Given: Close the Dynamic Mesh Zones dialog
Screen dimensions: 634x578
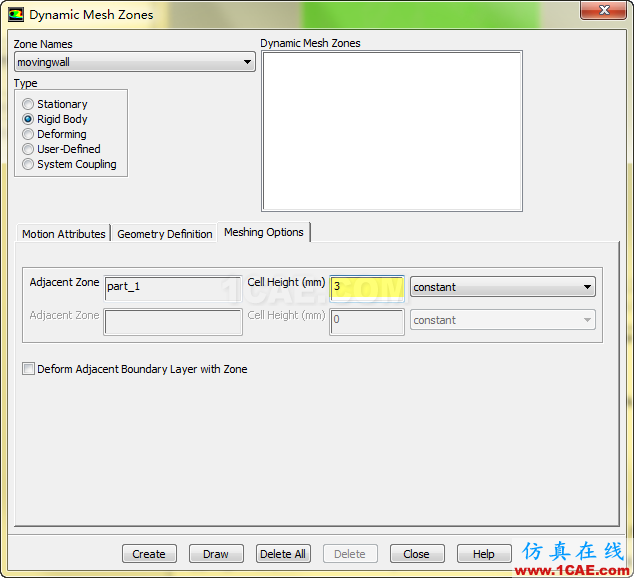Looking at the screenshot, I should tap(604, 11).
